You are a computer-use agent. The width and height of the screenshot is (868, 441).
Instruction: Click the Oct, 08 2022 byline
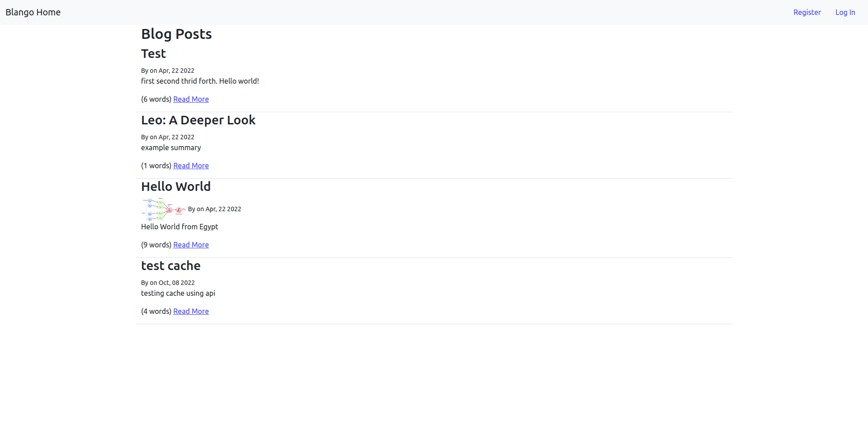pos(168,283)
